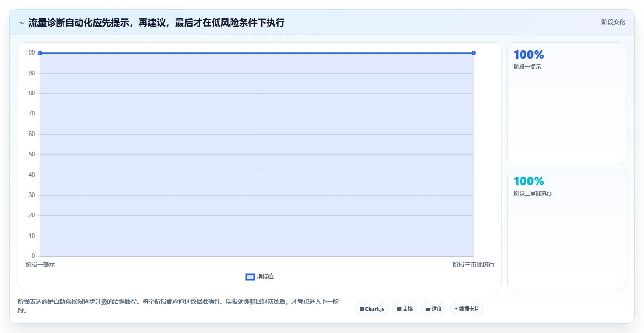Click the y-axis value 100
The width and height of the screenshot is (644, 333).
(x=30, y=53)
